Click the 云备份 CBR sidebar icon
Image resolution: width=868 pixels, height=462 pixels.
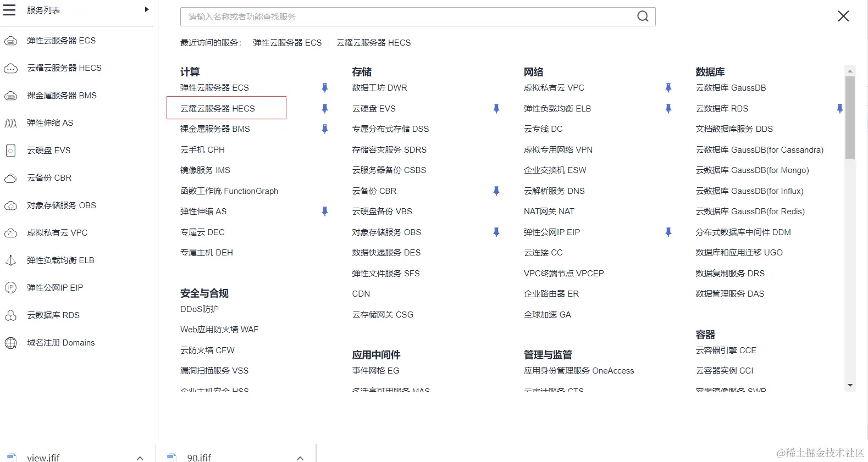click(x=10, y=178)
